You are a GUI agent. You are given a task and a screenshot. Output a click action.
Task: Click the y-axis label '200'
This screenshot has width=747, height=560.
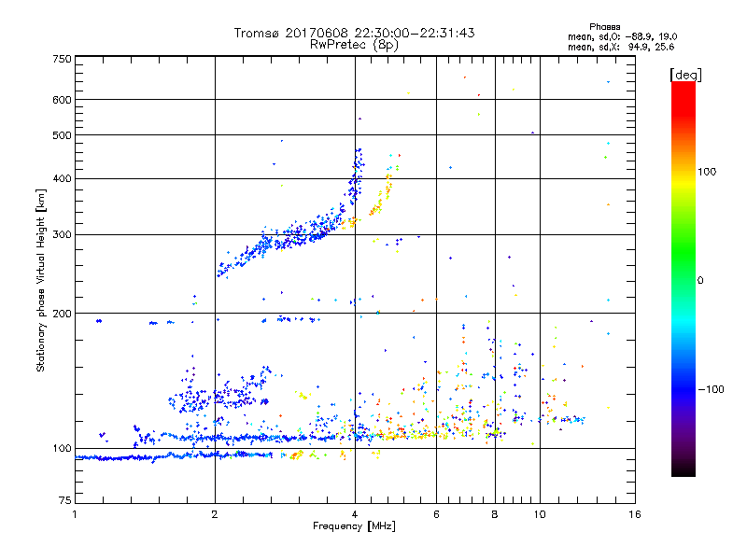pyautogui.click(x=62, y=314)
